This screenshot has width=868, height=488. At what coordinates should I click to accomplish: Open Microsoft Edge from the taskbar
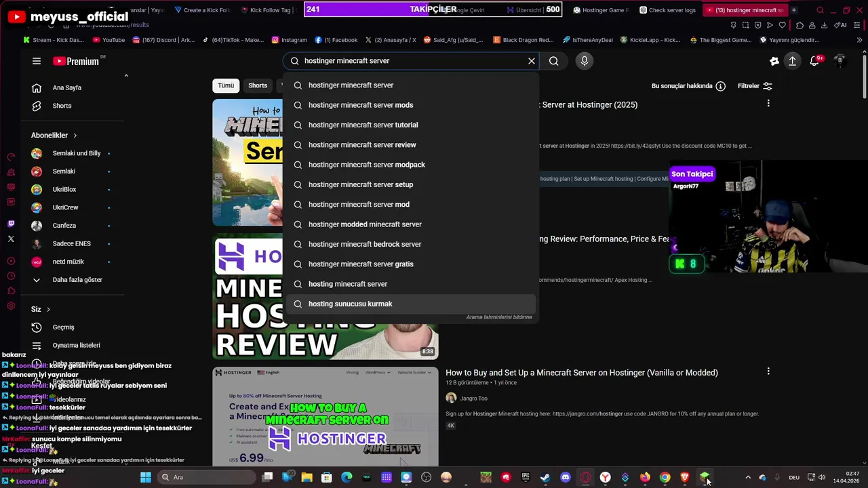[x=347, y=477]
